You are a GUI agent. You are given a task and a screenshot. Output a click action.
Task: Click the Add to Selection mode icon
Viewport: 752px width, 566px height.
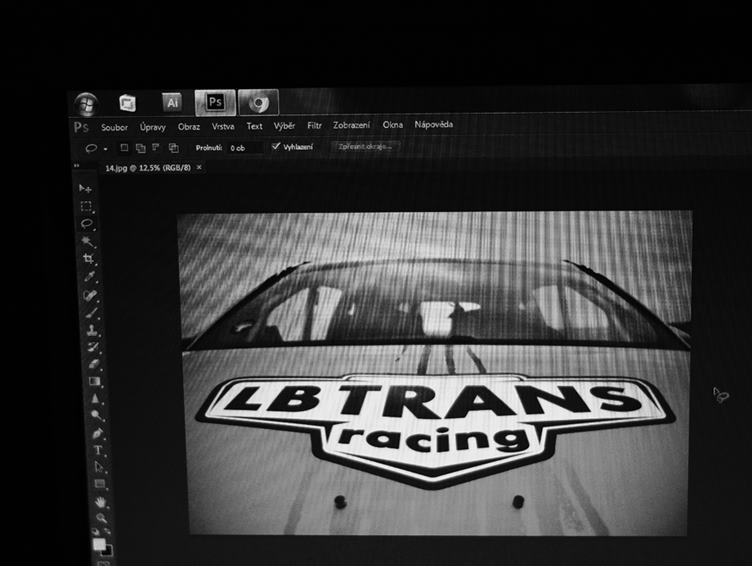point(141,148)
